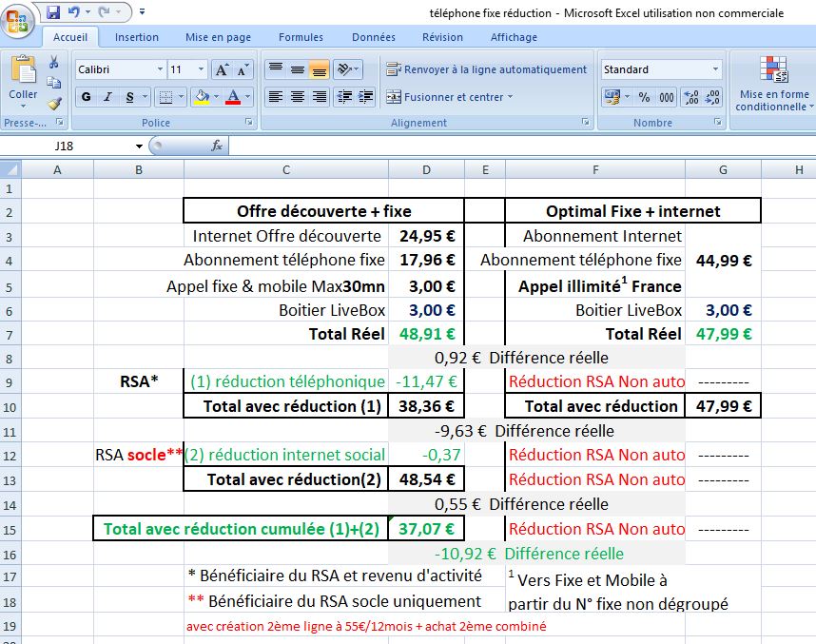Click the Save icon in quick access toolbar
The image size is (816, 644).
[x=53, y=12]
